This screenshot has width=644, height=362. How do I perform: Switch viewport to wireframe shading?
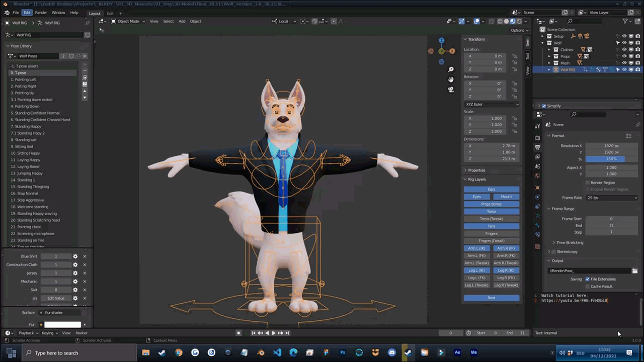click(x=500, y=21)
